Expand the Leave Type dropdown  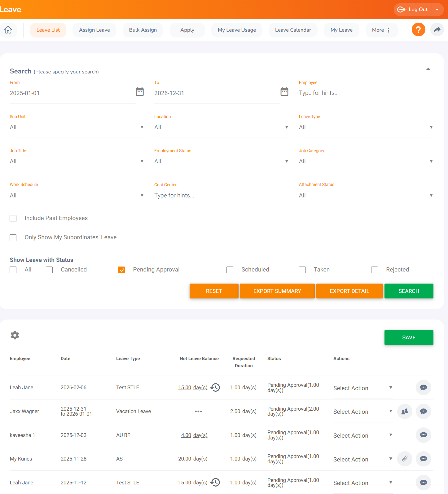coord(366,127)
